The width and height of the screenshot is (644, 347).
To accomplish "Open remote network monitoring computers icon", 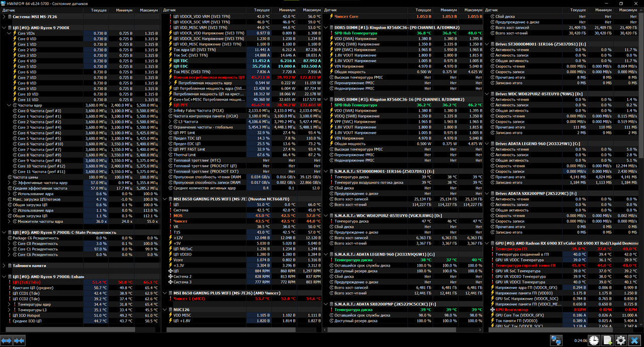I will pos(556,340).
